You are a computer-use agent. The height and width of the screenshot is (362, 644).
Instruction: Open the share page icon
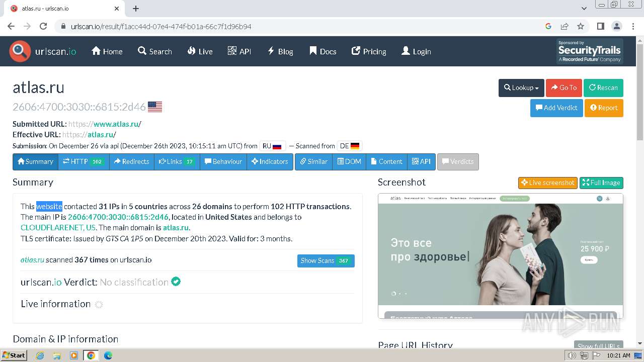click(x=565, y=26)
